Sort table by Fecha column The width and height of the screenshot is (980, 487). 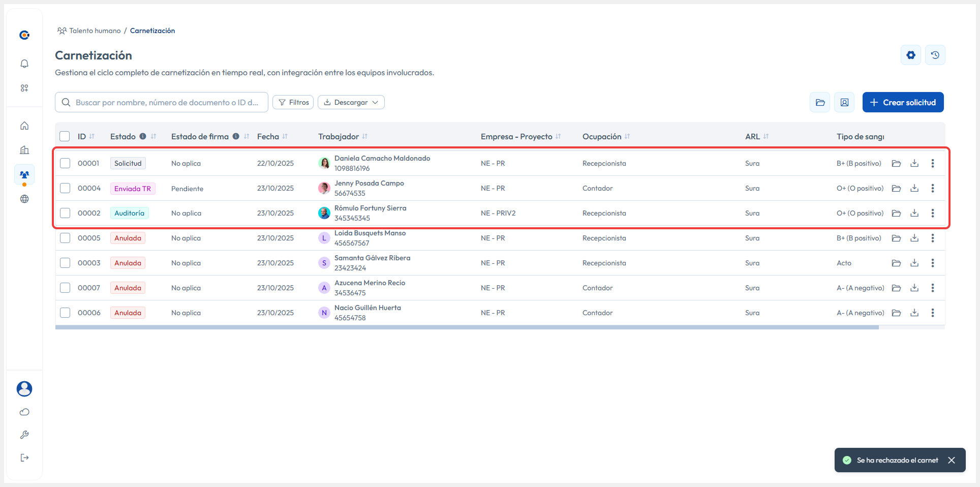pyautogui.click(x=285, y=136)
